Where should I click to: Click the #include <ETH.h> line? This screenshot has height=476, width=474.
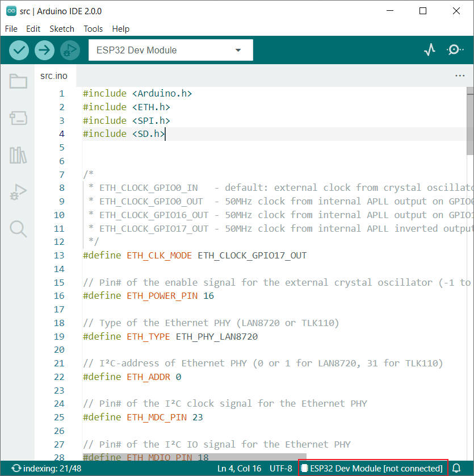(126, 107)
